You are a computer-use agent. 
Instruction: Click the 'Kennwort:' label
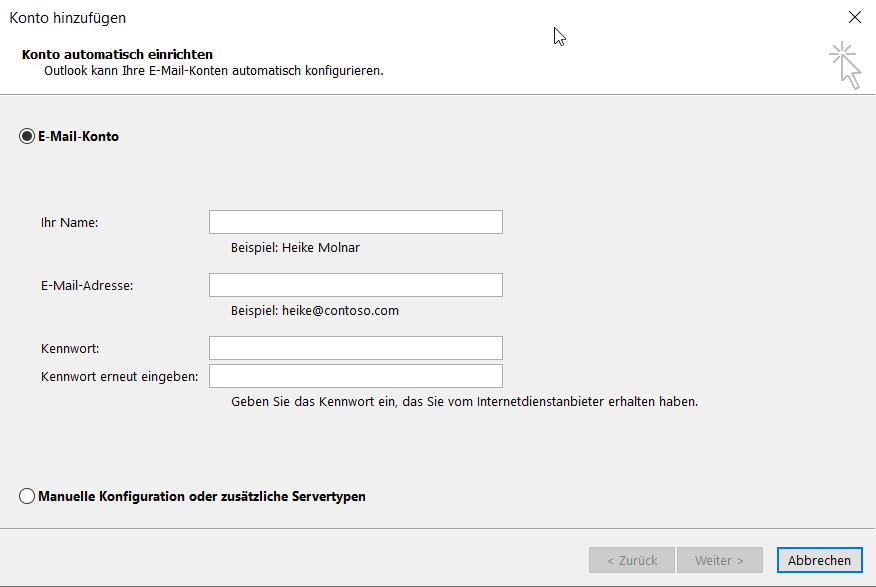tap(70, 349)
